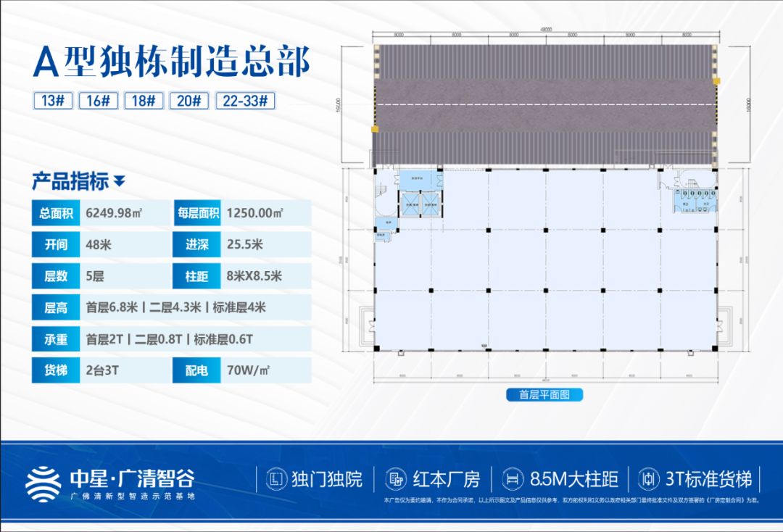Click the tagline 广佛清新型智造示范基地

(x=133, y=496)
